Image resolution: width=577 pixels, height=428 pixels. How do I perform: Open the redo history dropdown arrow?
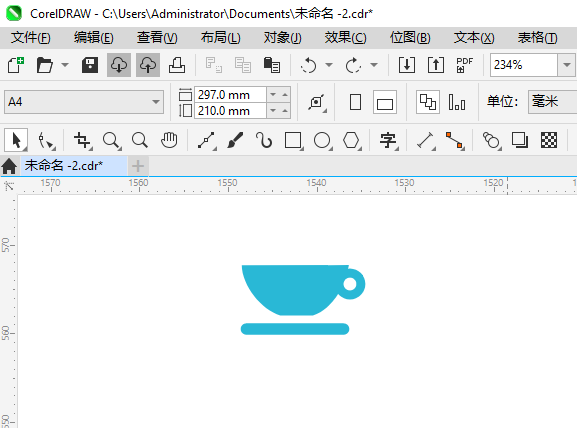click(374, 65)
